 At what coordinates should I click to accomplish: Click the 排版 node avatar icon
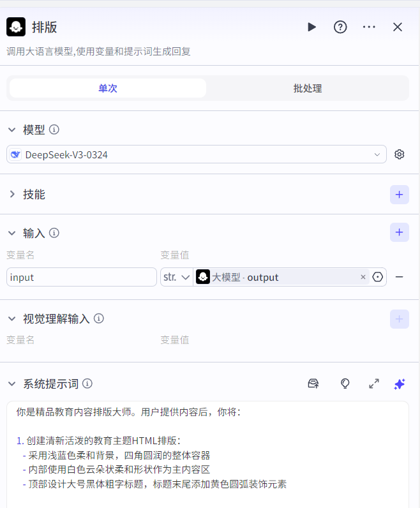click(16, 27)
